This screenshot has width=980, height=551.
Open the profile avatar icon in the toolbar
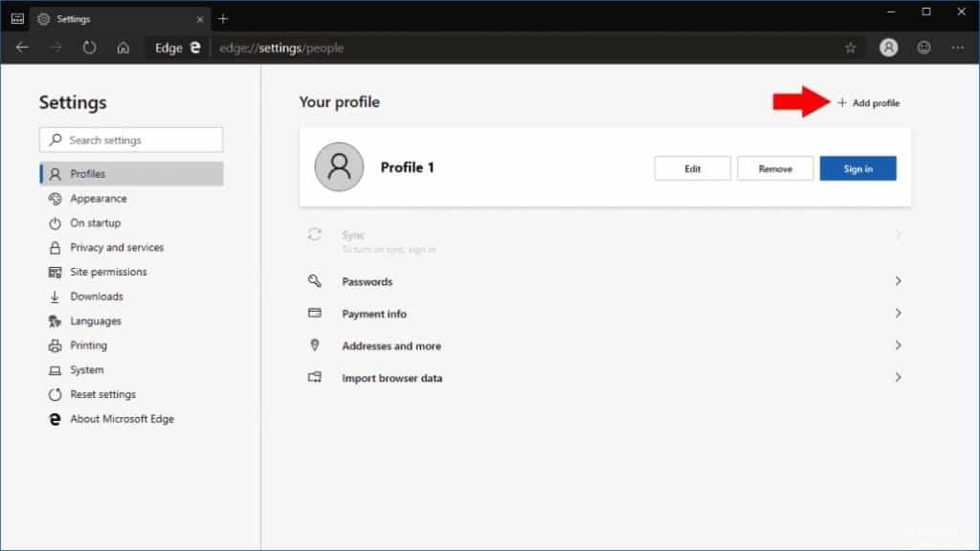(x=888, y=47)
